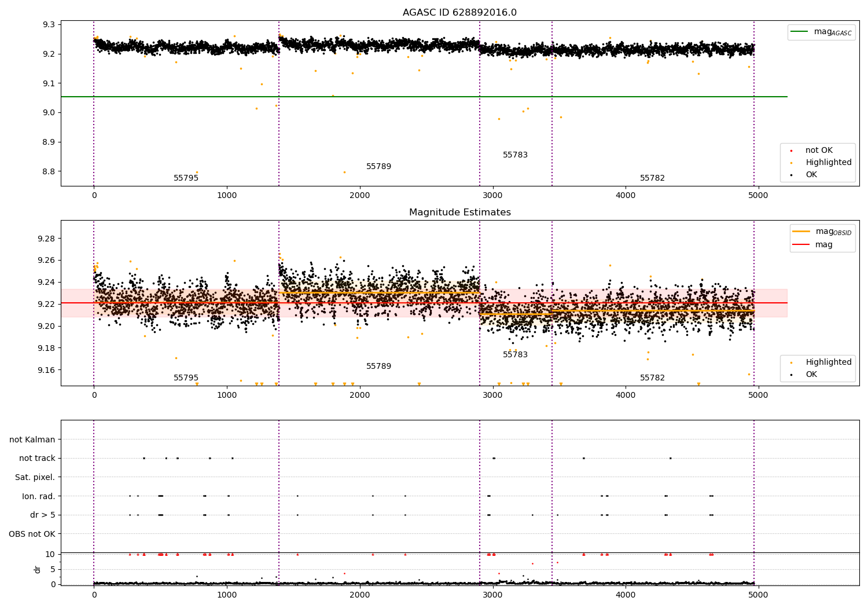Screen dimensions: 868x608
Task: Click obsid label 55789 in the top plot
Action: pos(378,167)
